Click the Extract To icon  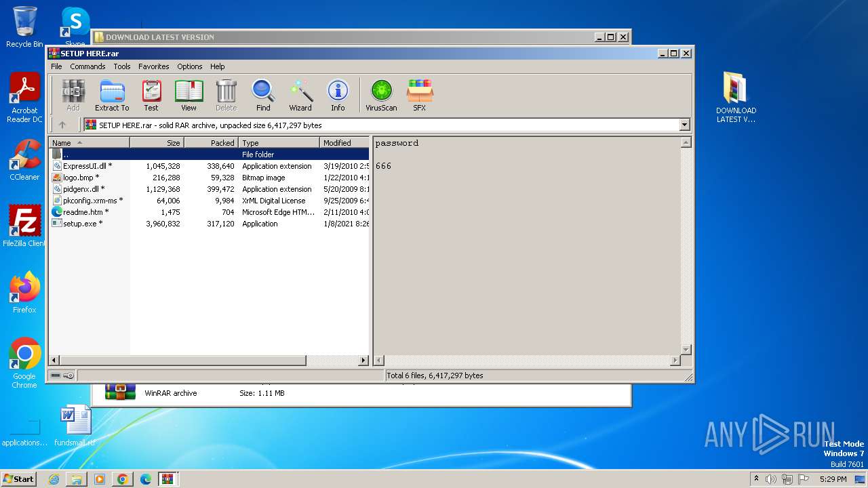click(112, 95)
